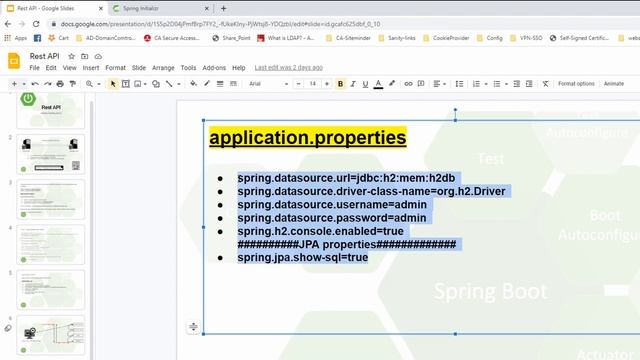Screen dimensions: 640x360
Task: Click the Insert link icon
Action: click(x=408, y=84)
